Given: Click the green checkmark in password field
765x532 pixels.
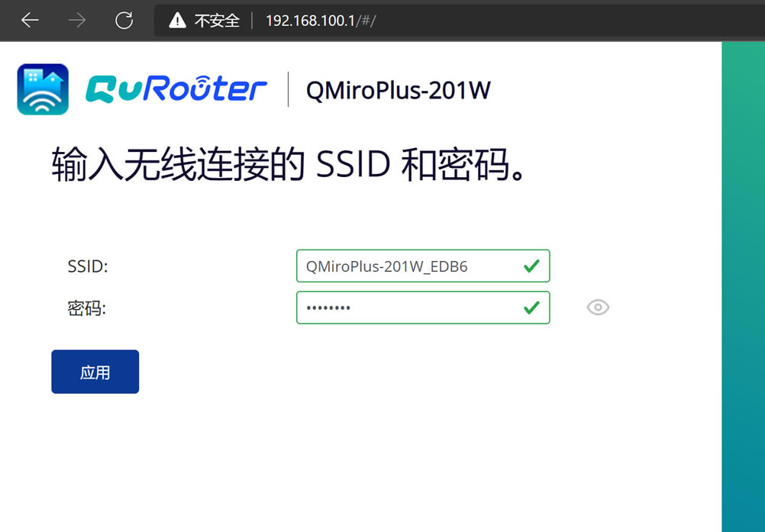Looking at the screenshot, I should 531,307.
